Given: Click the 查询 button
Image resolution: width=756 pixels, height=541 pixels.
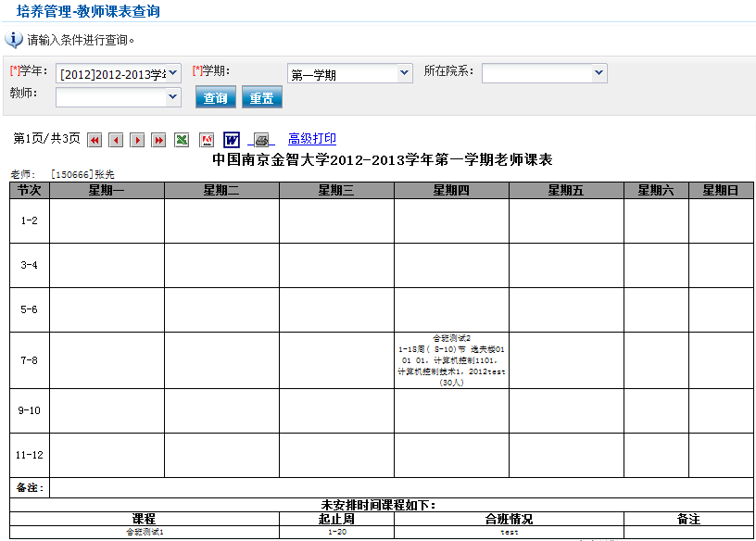Looking at the screenshot, I should [215, 98].
